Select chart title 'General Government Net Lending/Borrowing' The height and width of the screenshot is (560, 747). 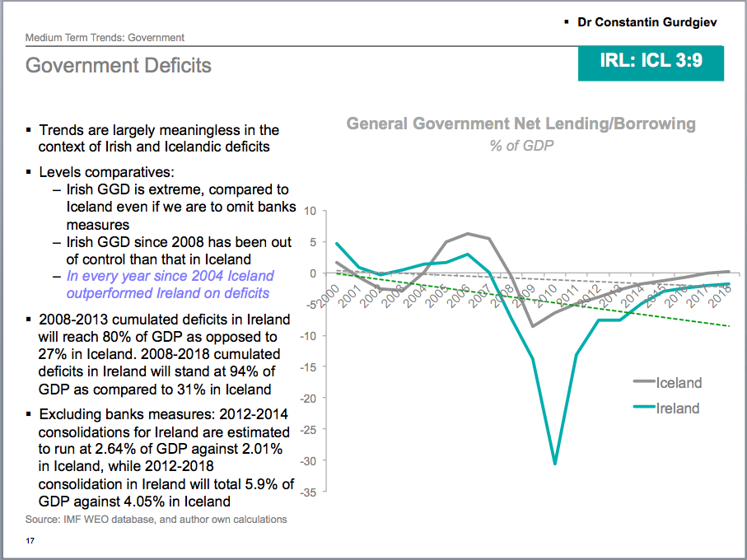[521, 124]
